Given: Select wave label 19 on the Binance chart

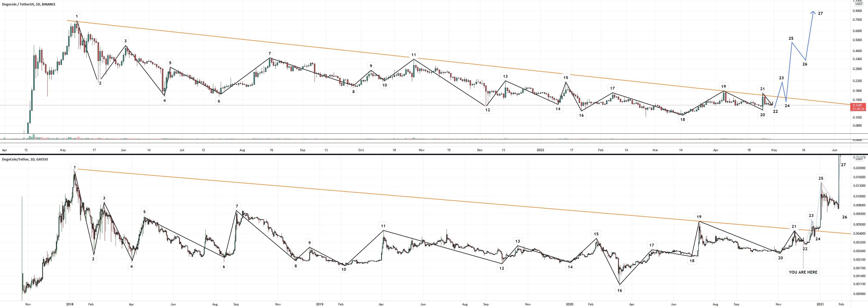Looking at the screenshot, I should click(723, 86).
